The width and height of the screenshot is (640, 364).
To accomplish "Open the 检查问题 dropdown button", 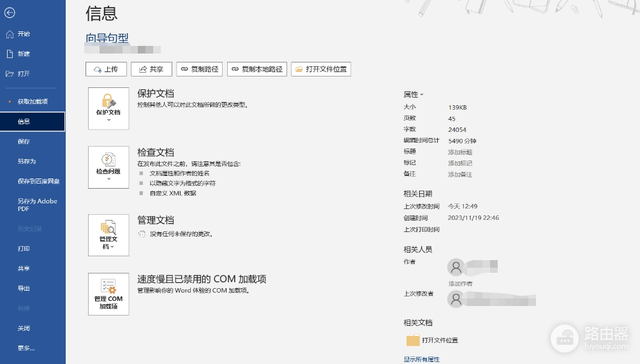I will [x=108, y=168].
